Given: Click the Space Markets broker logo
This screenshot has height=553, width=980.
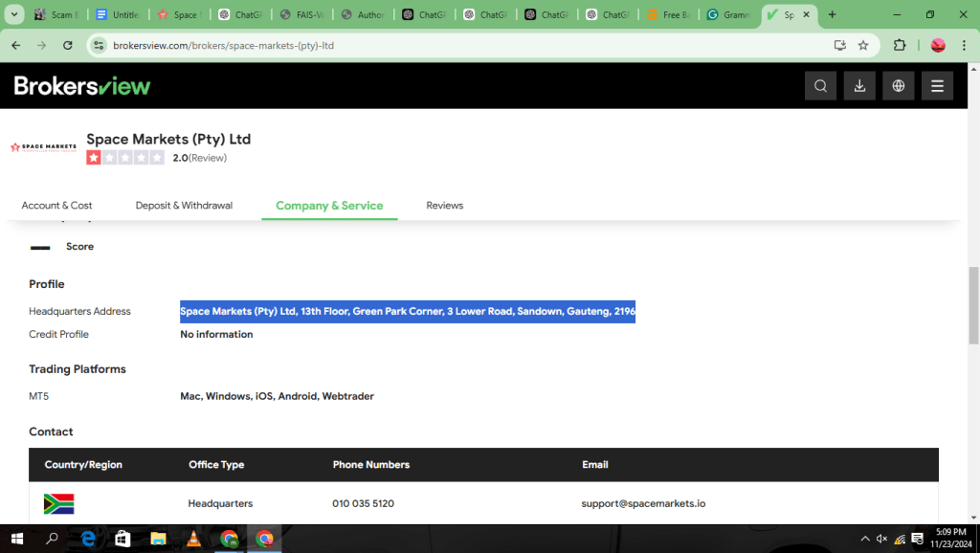Looking at the screenshot, I should coord(43,147).
